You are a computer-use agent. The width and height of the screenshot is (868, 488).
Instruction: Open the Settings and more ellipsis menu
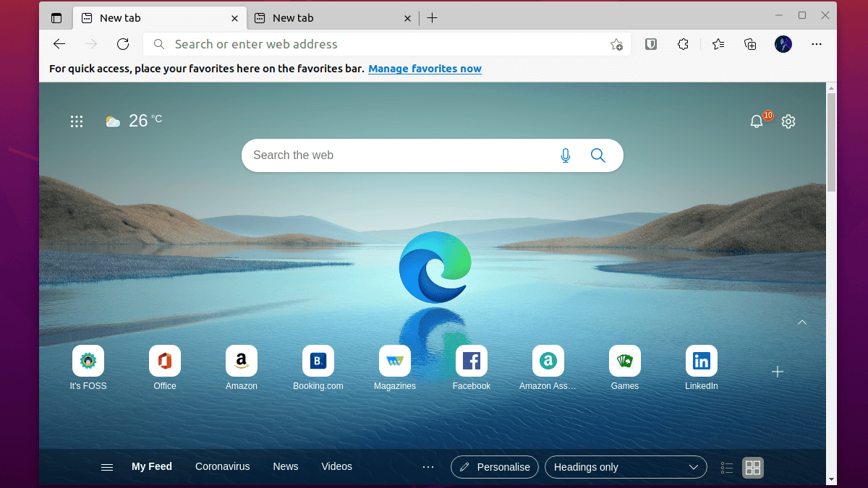point(817,44)
